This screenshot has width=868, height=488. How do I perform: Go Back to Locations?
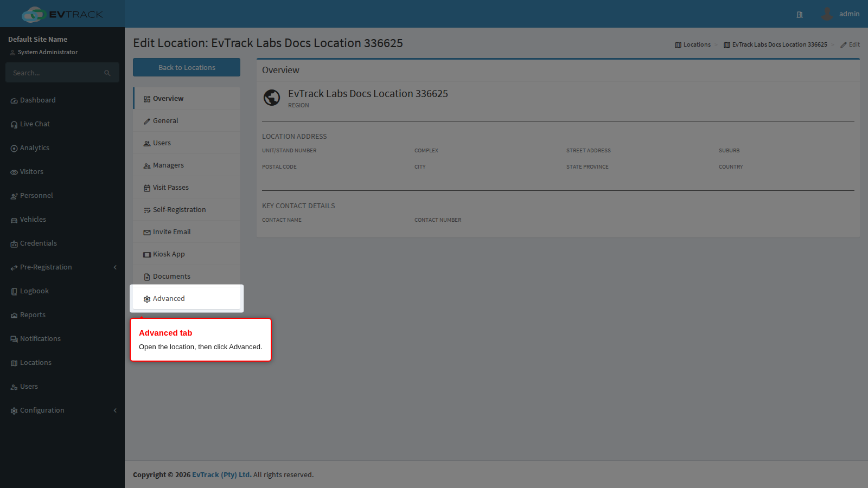click(x=187, y=67)
